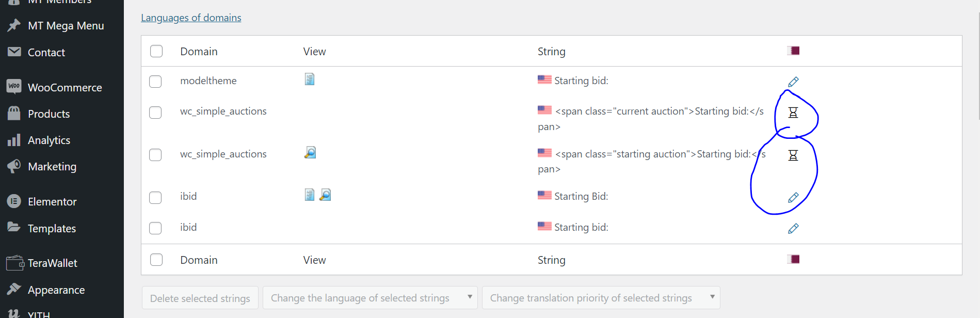Click the Analytics bar chart icon
This screenshot has height=318, width=980.
pos(14,140)
